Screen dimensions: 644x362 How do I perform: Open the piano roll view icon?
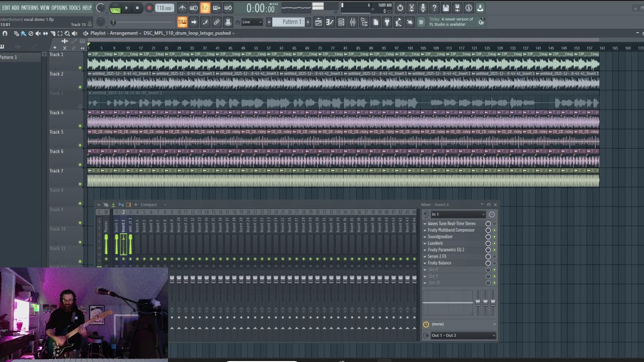[330, 22]
